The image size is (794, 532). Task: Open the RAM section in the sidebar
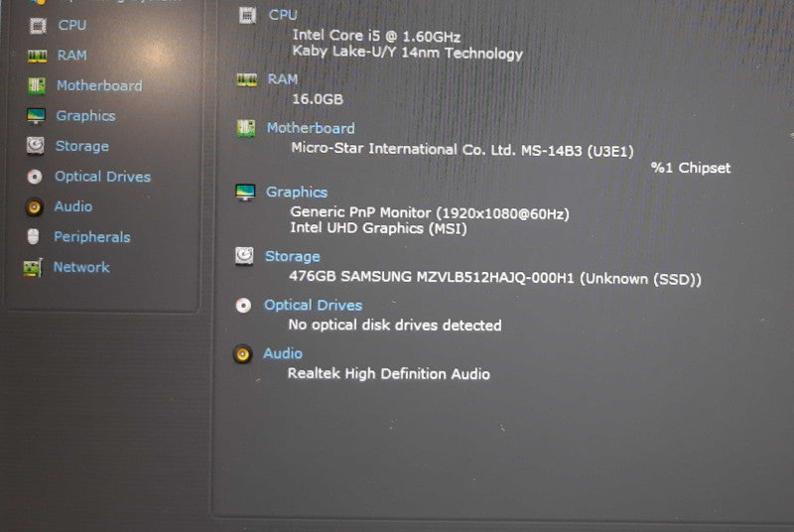pos(71,55)
